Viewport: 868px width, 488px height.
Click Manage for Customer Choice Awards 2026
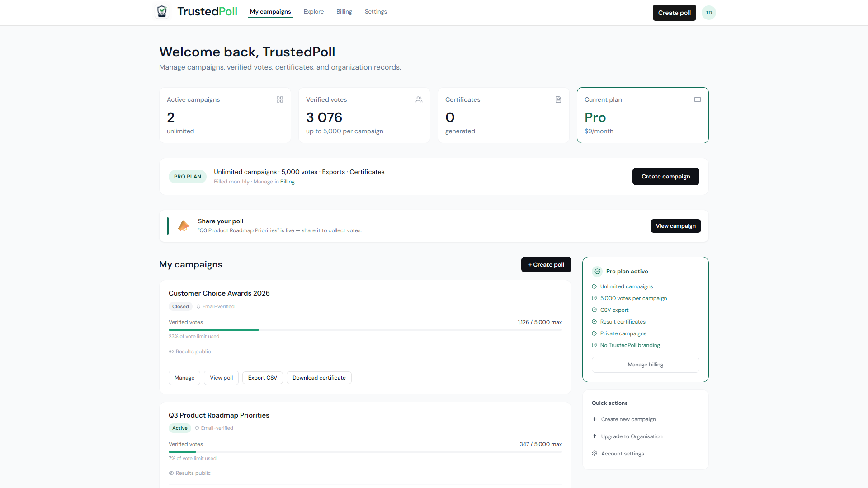click(184, 378)
